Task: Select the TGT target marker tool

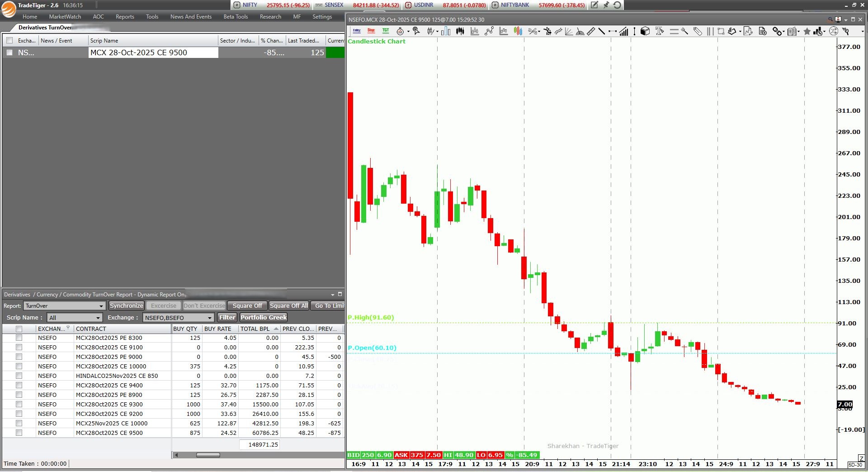Action: (386, 31)
